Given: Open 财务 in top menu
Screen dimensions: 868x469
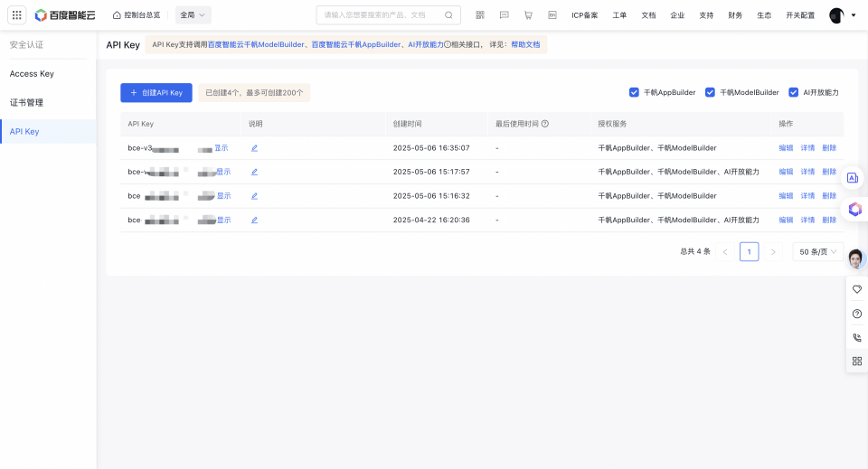Looking at the screenshot, I should [x=735, y=15].
